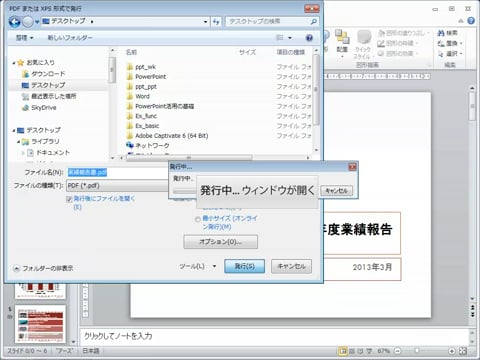Click the キャンセル button in save dialog

point(292,266)
